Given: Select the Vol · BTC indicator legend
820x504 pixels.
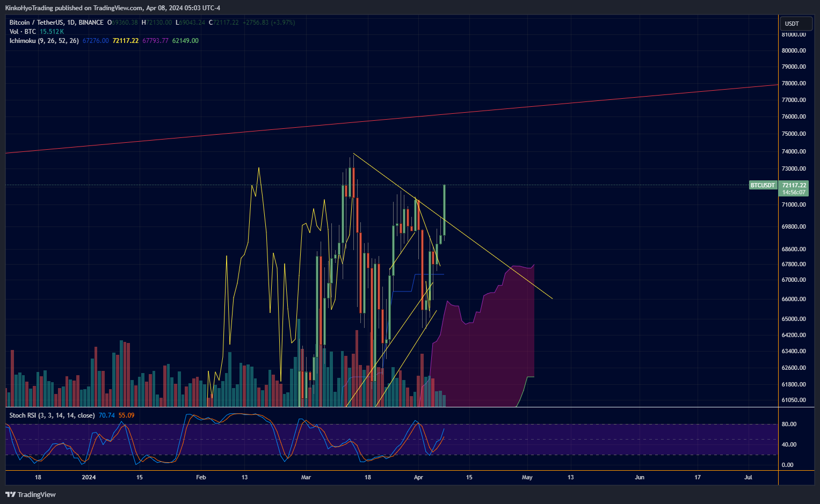Looking at the screenshot, I should (23, 32).
